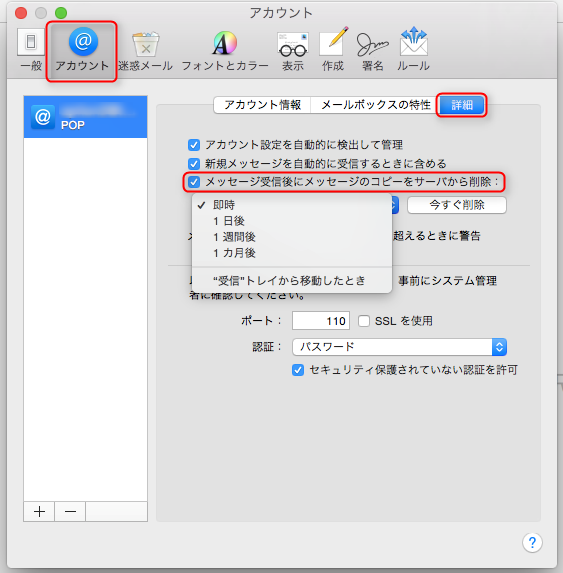Click the port number field showing 110
This screenshot has height=573, width=563.
click(321, 321)
